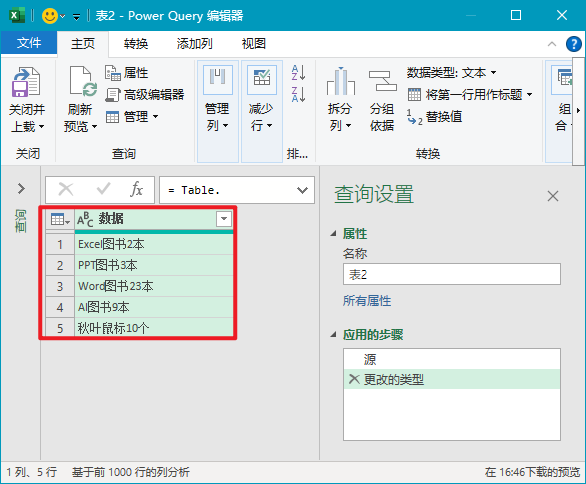Expand the formula bar dropdown arrow

tap(302, 190)
